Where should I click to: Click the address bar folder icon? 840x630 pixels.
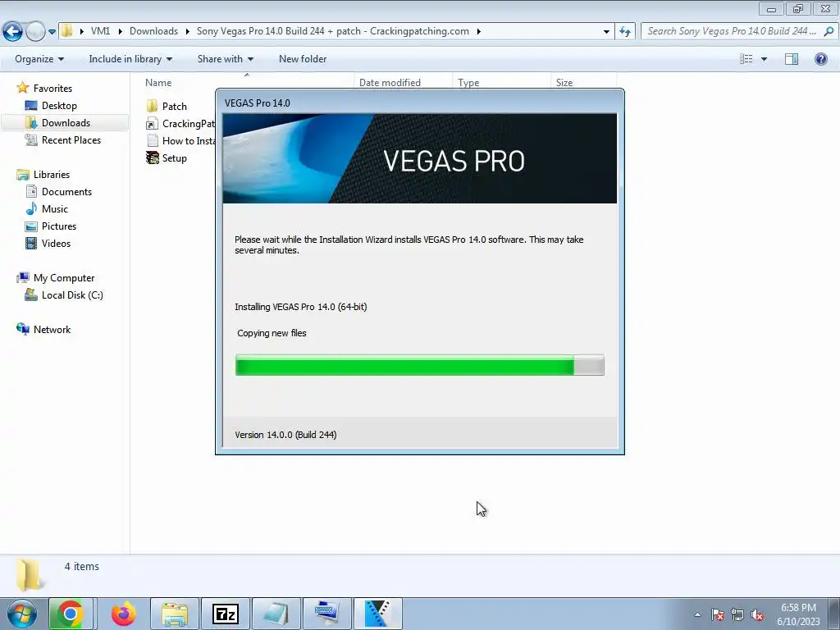(67, 31)
